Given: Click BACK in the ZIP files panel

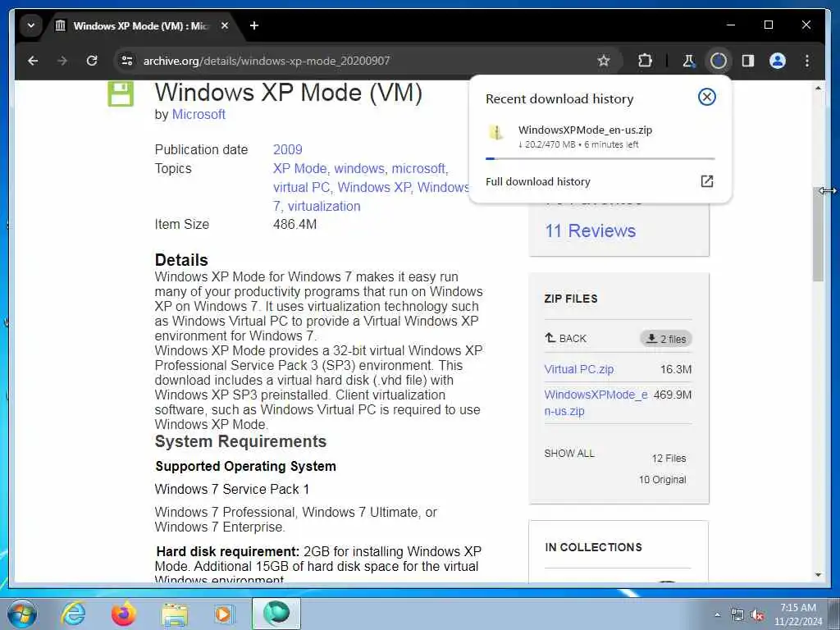Looking at the screenshot, I should [566, 339].
